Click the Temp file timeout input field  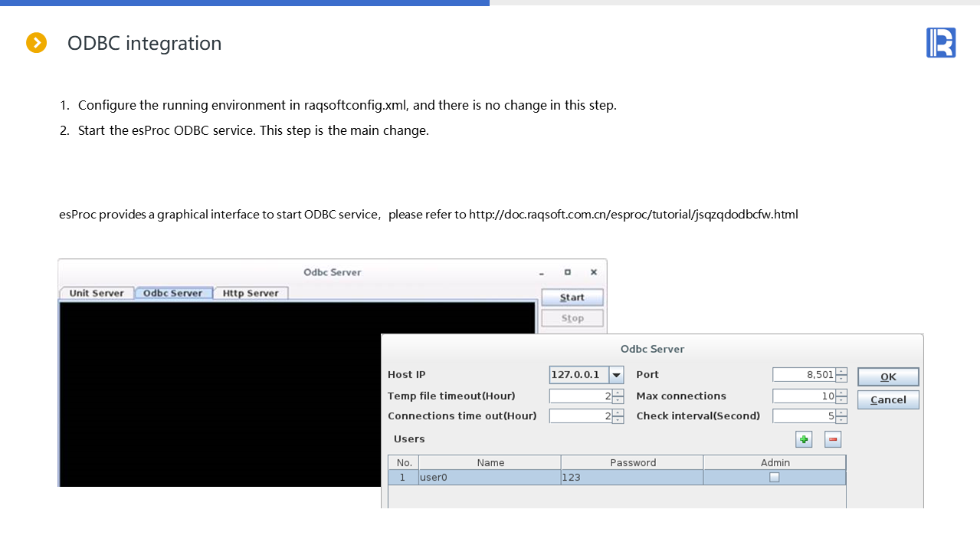[582, 396]
